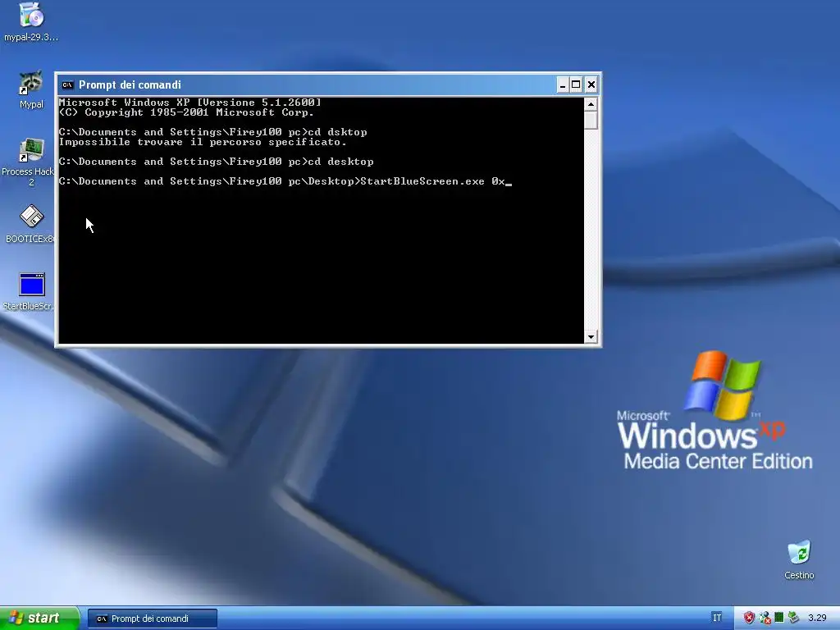840x630 pixels.
Task: Click the Prompt dei comandi taskbar button
Action: pyautogui.click(x=152, y=619)
